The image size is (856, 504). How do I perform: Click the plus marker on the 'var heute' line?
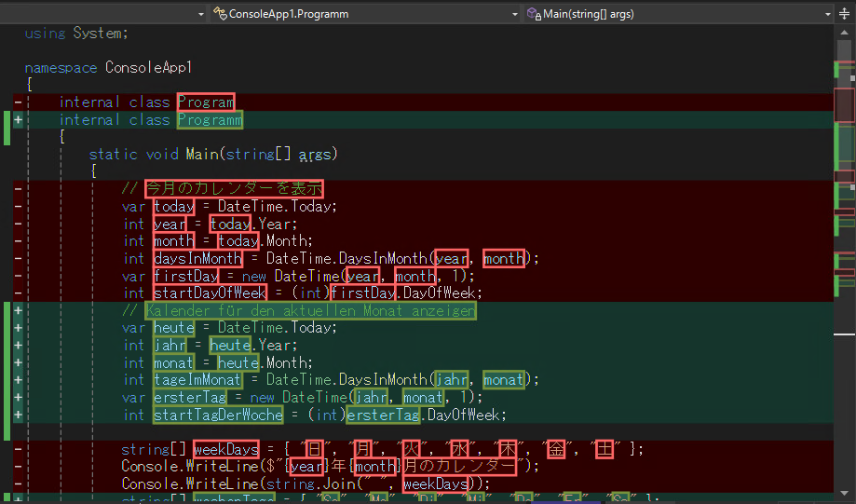coord(18,328)
